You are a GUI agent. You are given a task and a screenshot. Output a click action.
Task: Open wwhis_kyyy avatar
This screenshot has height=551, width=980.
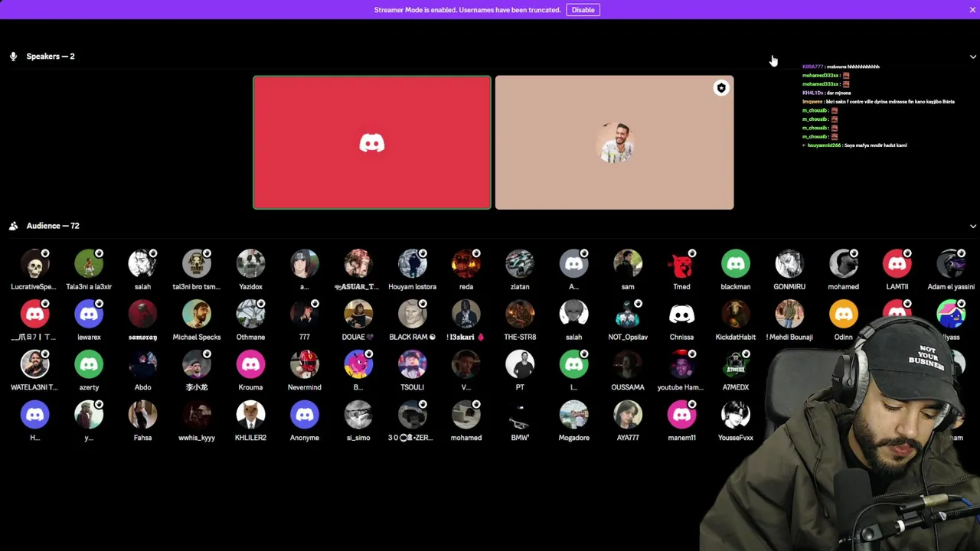197,416
